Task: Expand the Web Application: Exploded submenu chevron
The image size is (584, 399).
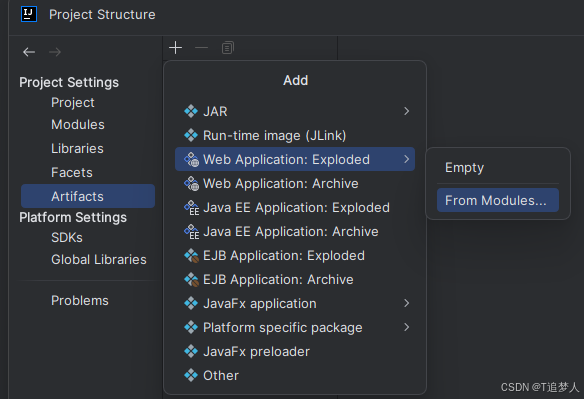Action: pyautogui.click(x=406, y=159)
